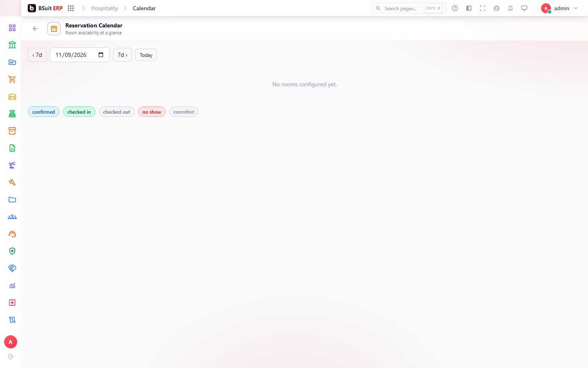This screenshot has height=368, width=588.
Task: Open the admin user dropdown menu
Action: click(559, 8)
